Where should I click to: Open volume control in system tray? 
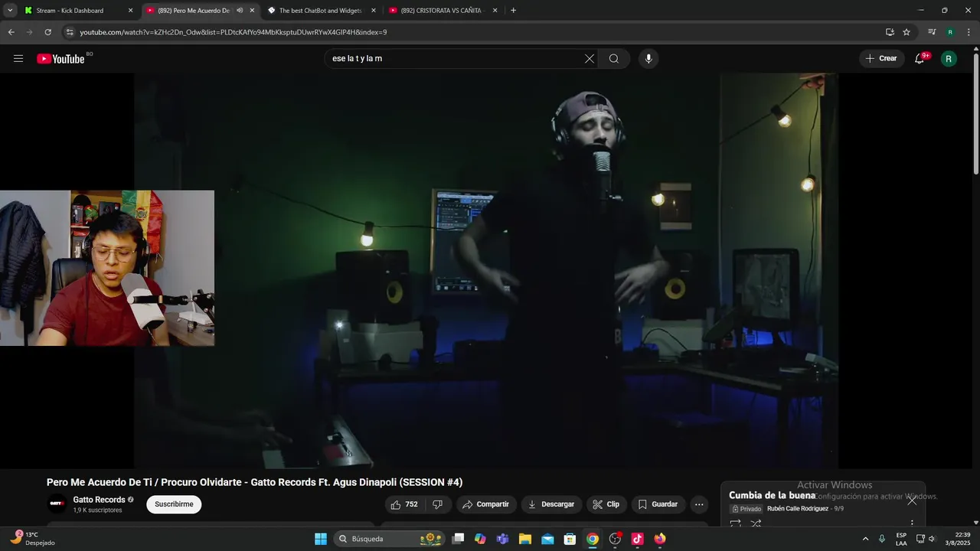pos(932,539)
